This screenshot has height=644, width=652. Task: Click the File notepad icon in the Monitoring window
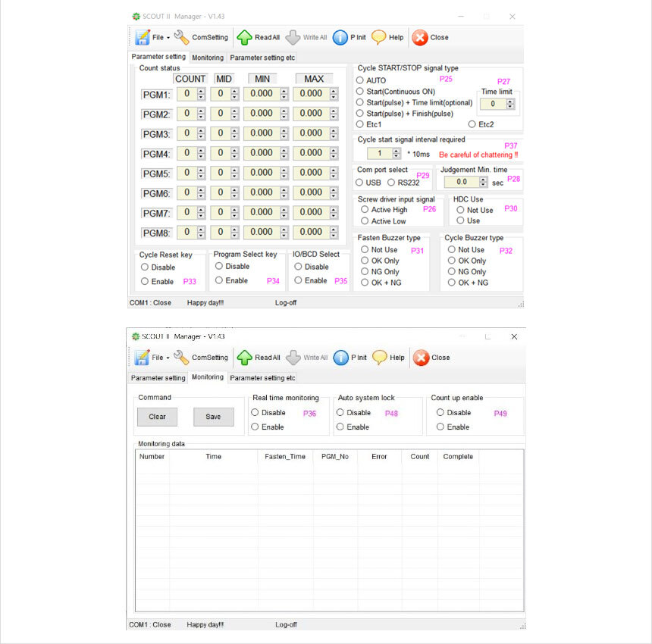(x=142, y=357)
